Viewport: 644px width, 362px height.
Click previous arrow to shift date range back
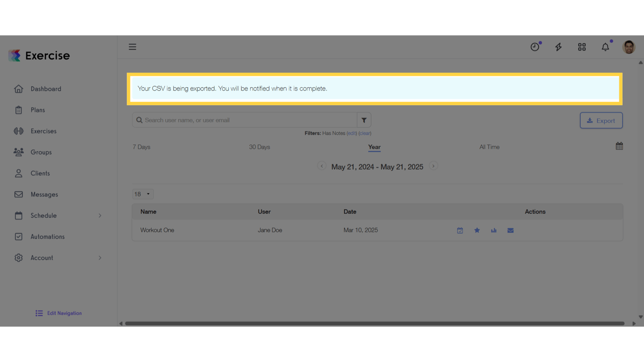click(x=322, y=166)
